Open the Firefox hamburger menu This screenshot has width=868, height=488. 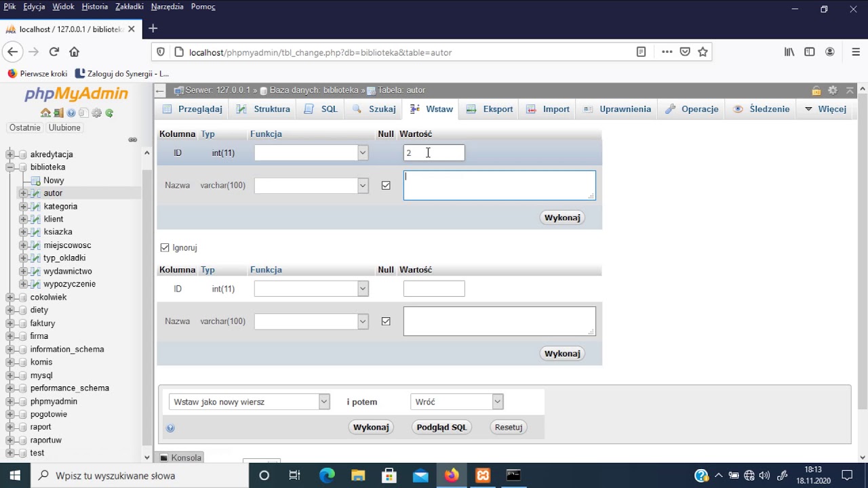(855, 52)
